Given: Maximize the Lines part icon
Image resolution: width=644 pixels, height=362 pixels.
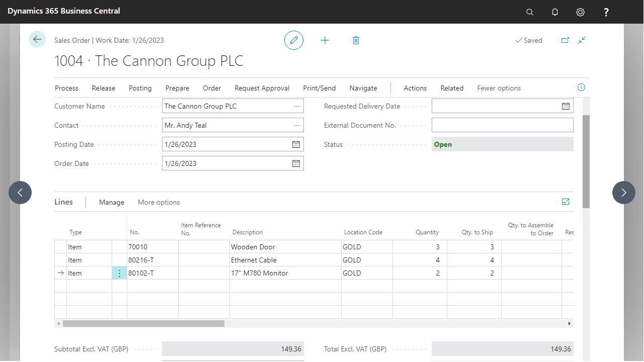Looking at the screenshot, I should coord(566,202).
